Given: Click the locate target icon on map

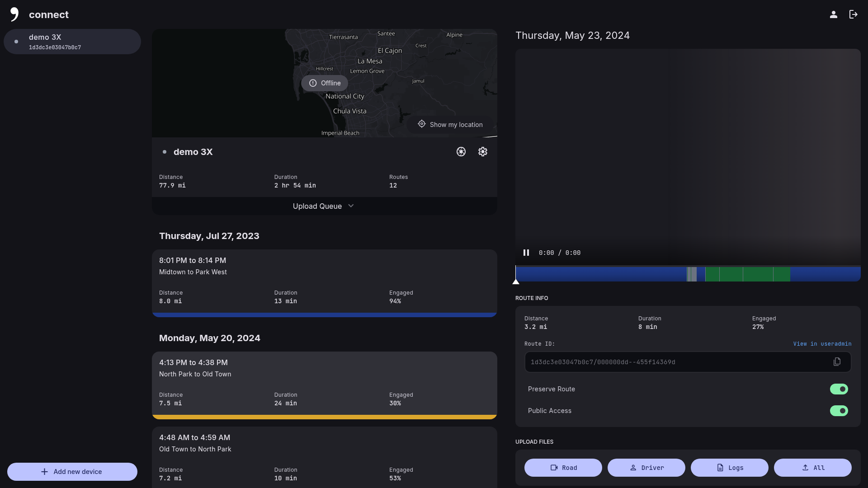Looking at the screenshot, I should (421, 124).
